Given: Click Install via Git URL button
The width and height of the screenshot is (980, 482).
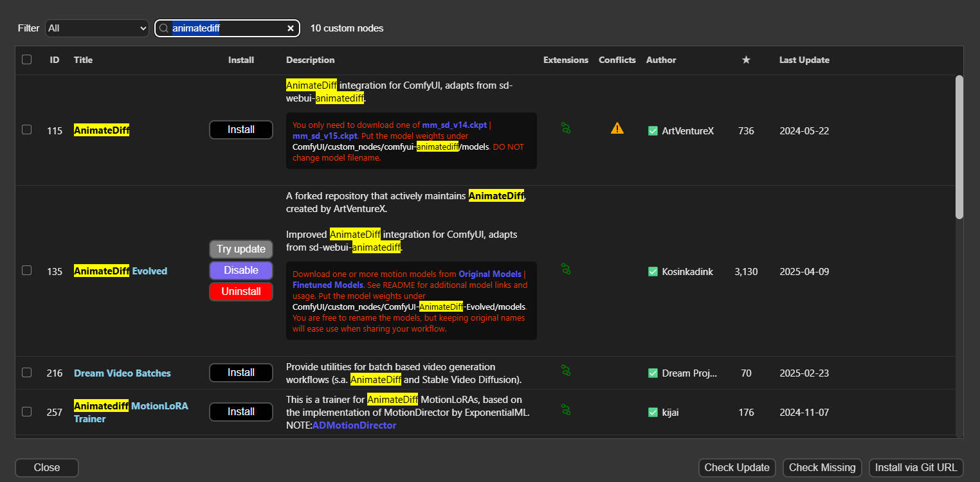Looking at the screenshot, I should (916, 468).
